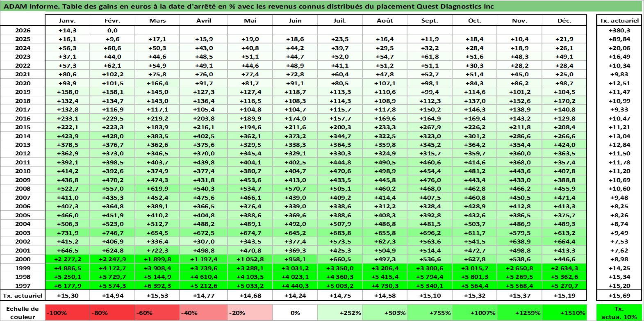Click the 'Tx. actuariel' right column header
Image resolution: width=644 pixels, height=321 pixels.
tap(619, 20)
